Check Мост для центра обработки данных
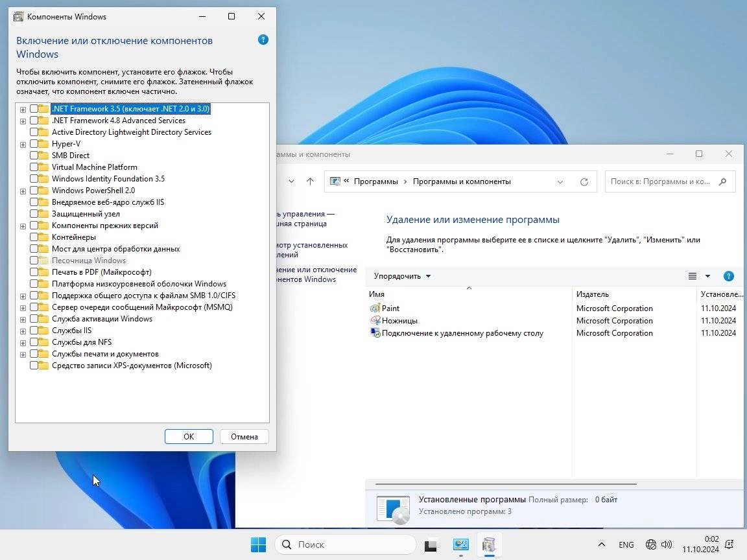 click(x=34, y=249)
